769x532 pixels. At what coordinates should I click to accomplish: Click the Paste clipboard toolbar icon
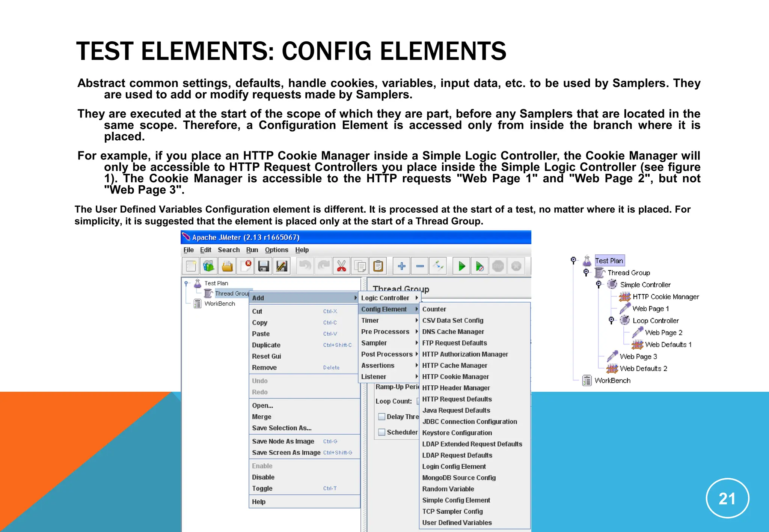pos(378,266)
